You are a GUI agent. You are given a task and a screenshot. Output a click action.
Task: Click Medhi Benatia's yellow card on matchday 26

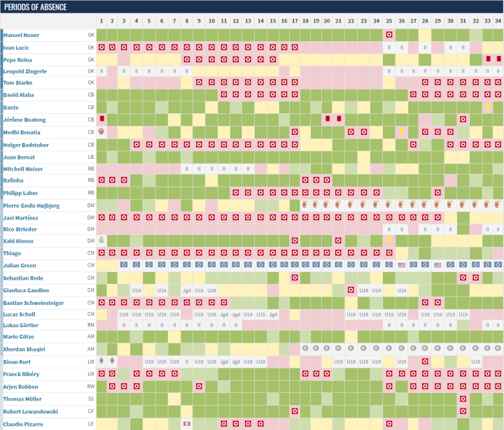(x=402, y=131)
